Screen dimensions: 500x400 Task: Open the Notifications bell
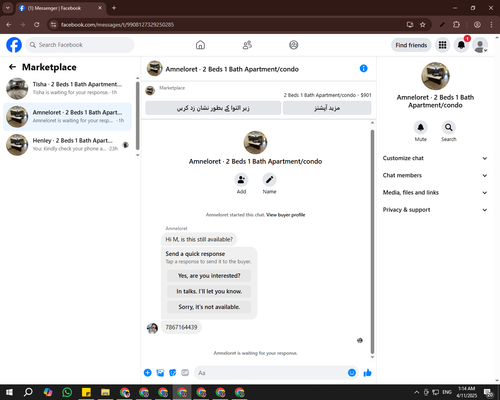461,45
